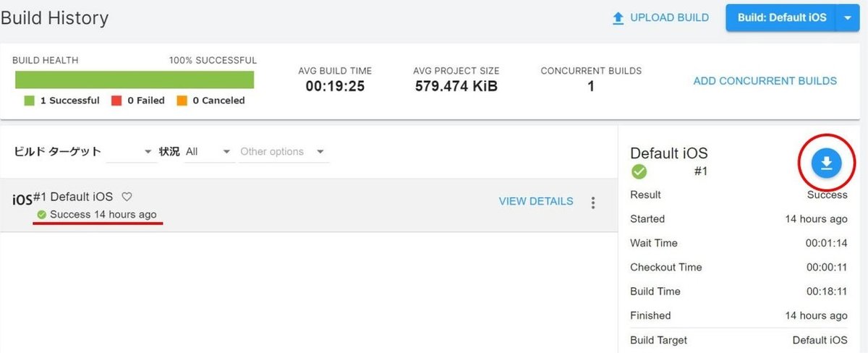
Task: Expand the Build: Default iOS dropdown arrow
Action: pos(847,18)
